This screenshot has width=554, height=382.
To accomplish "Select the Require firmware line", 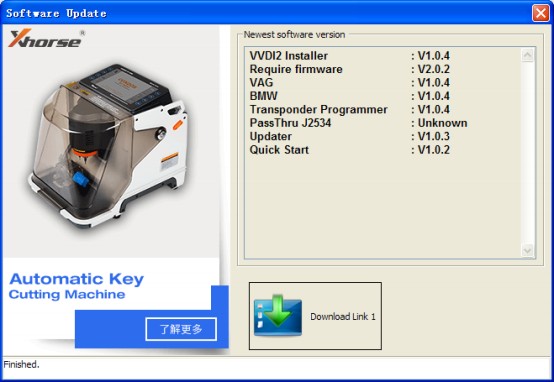I will click(350, 69).
